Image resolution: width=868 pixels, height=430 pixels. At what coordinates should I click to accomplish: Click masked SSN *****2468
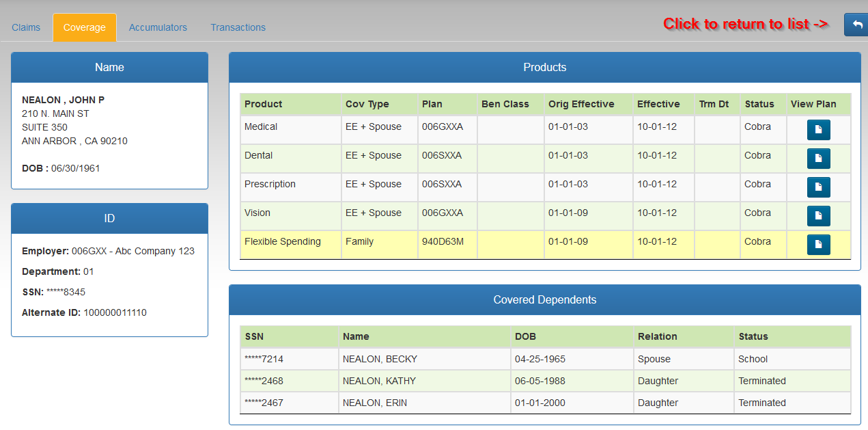coord(264,381)
